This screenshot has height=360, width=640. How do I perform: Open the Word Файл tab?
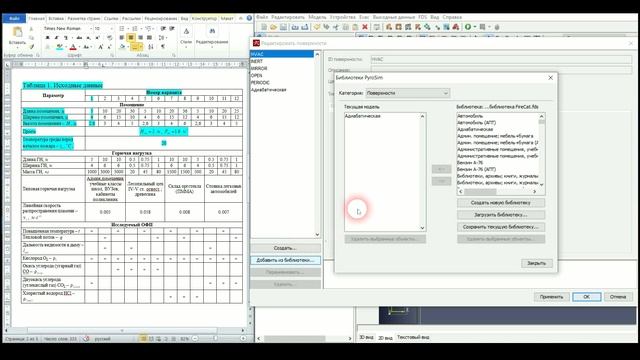pos(14,18)
